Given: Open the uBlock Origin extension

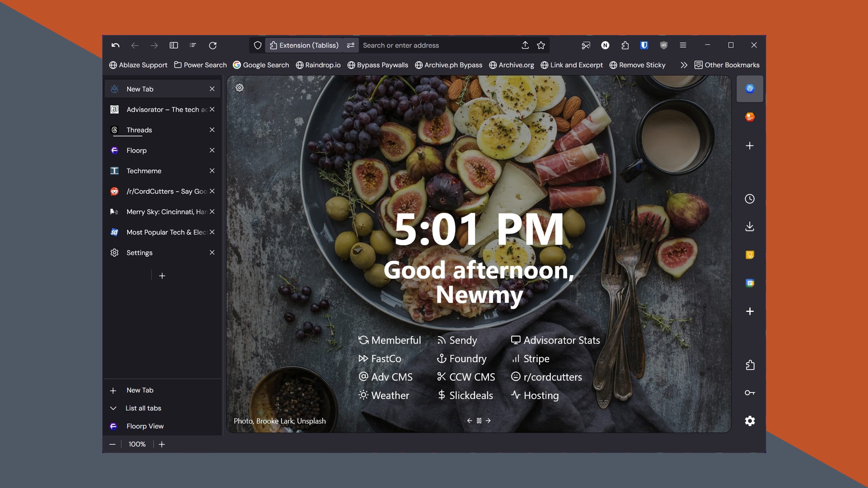Looking at the screenshot, I should click(664, 45).
